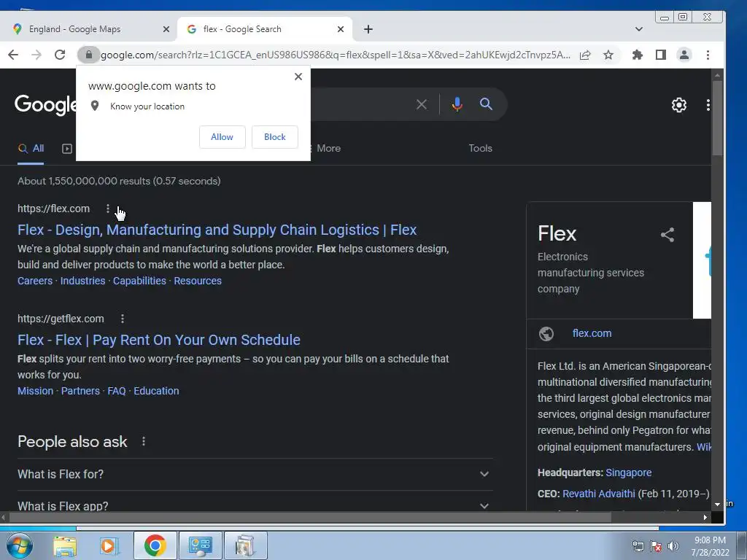Share the Flex knowledge panel
Image resolution: width=747 pixels, height=560 pixels.
click(667, 234)
